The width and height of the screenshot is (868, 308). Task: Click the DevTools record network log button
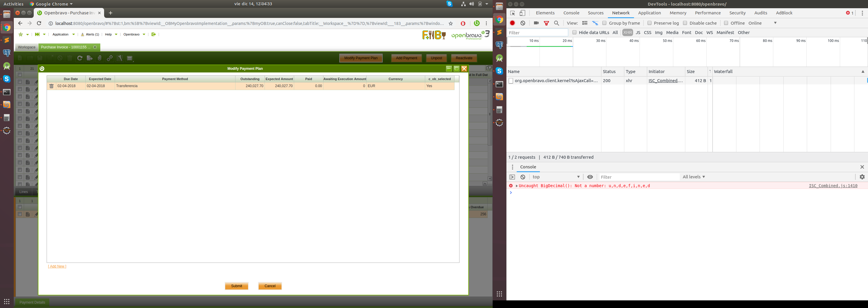point(512,23)
